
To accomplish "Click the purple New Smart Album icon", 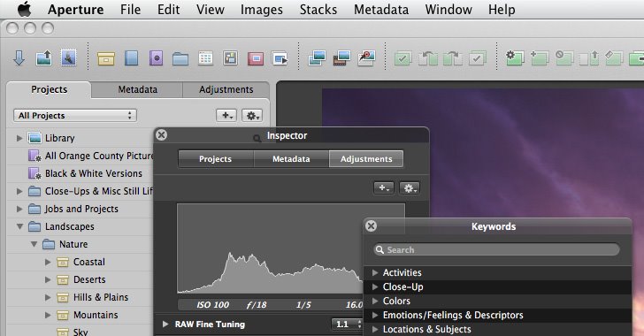I will click(x=156, y=58).
